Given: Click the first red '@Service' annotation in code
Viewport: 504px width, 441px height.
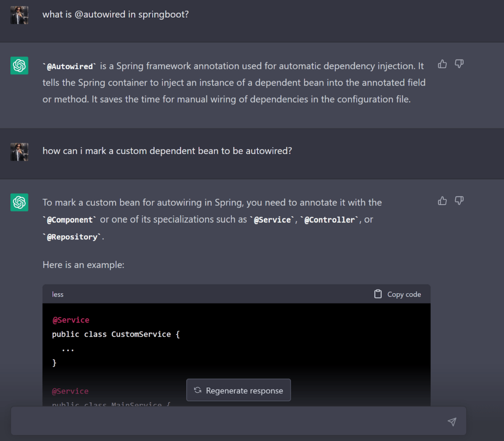Looking at the screenshot, I should click(71, 320).
